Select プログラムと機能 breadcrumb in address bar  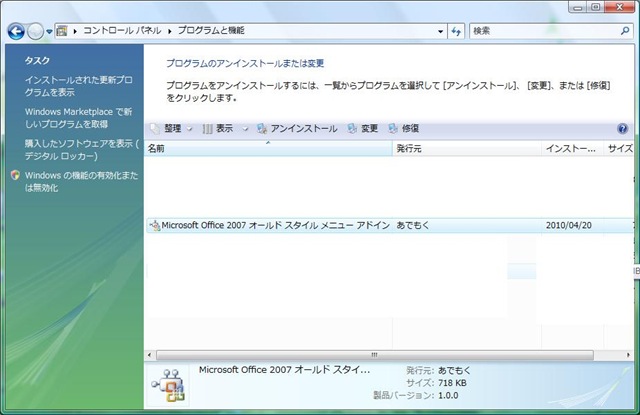[211, 31]
